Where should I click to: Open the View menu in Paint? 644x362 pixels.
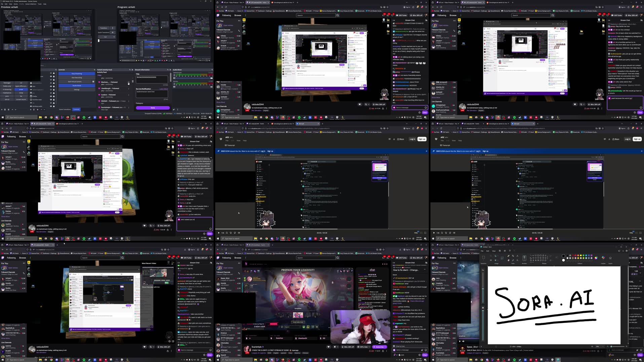493,251
